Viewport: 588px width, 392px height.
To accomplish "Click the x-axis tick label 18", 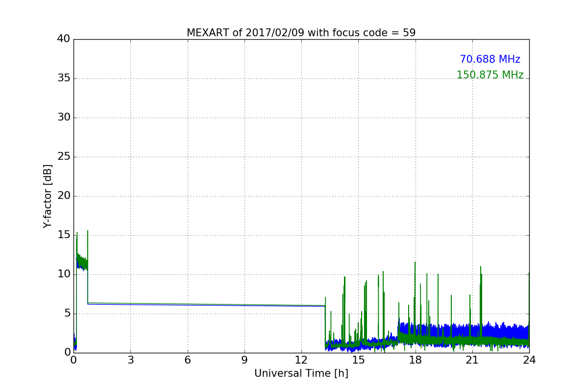I will click(x=416, y=360).
